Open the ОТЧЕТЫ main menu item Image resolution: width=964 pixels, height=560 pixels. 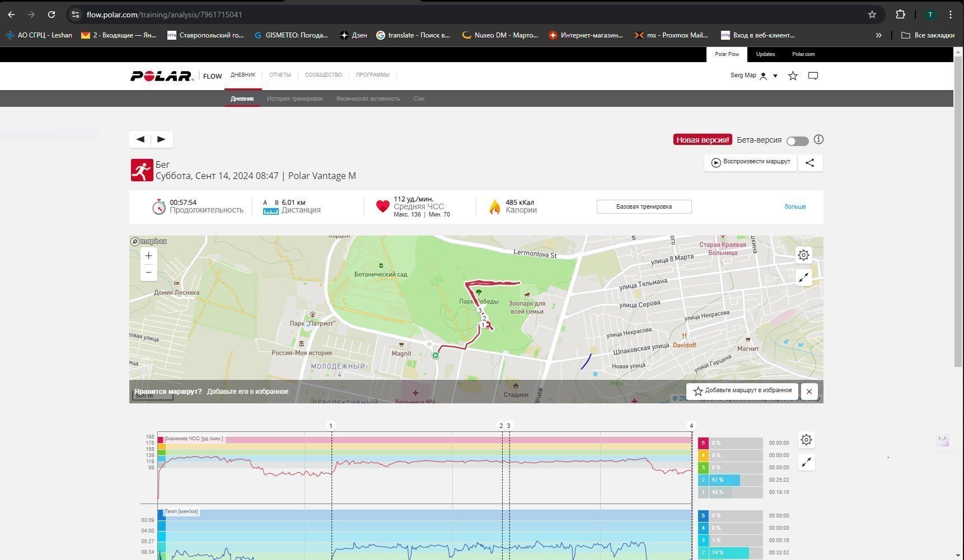tap(280, 75)
